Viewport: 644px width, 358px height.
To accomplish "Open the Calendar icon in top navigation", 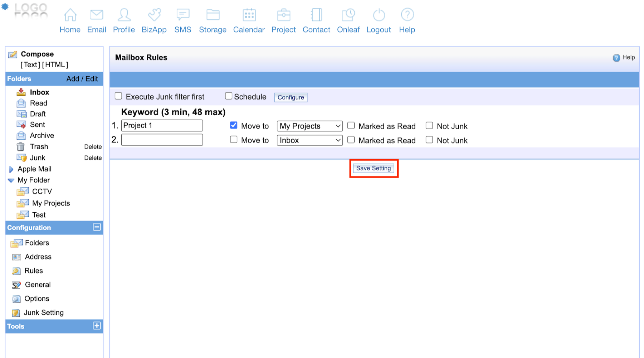I will tap(249, 15).
